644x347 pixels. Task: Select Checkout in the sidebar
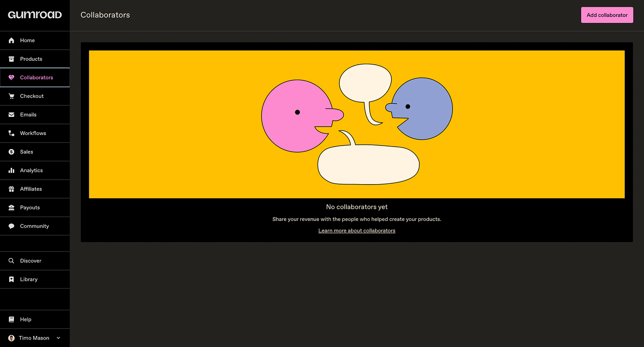[x=35, y=96]
